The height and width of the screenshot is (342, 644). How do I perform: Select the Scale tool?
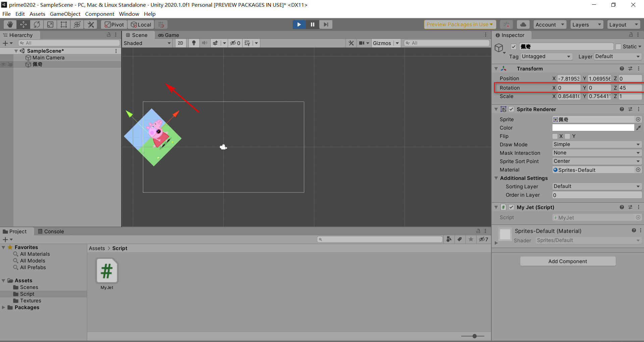[50, 25]
